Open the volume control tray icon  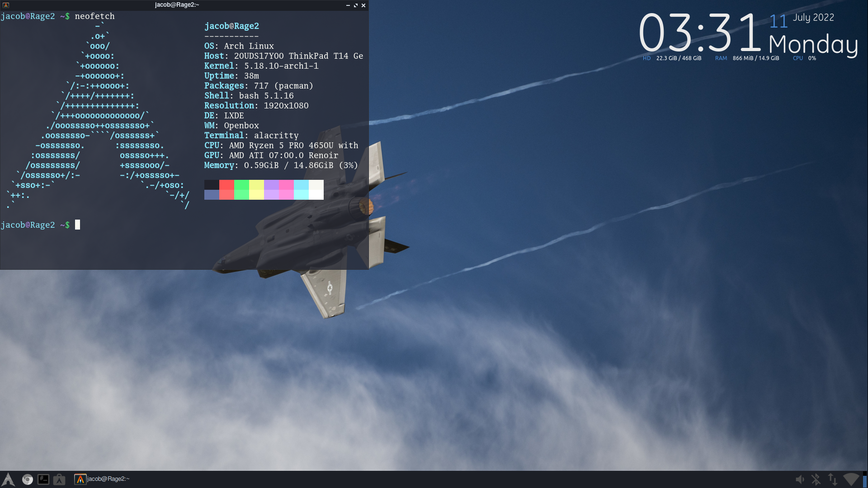click(x=800, y=479)
